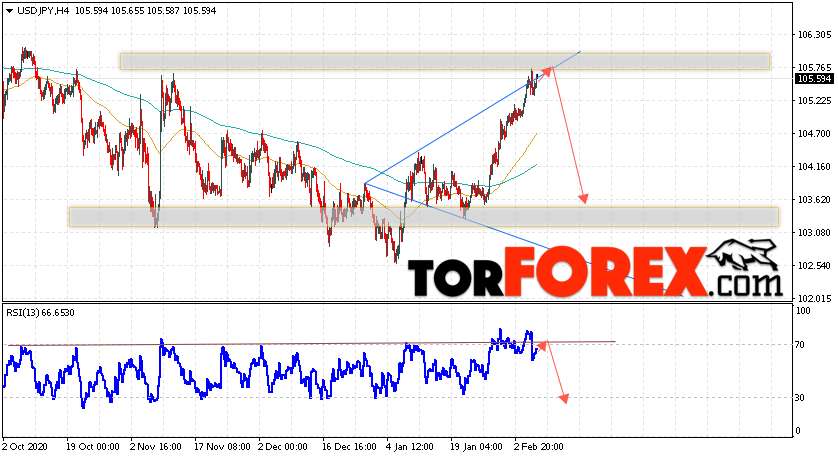Select the 106.305 price axis label
The width and height of the screenshot is (838, 458).
[814, 35]
